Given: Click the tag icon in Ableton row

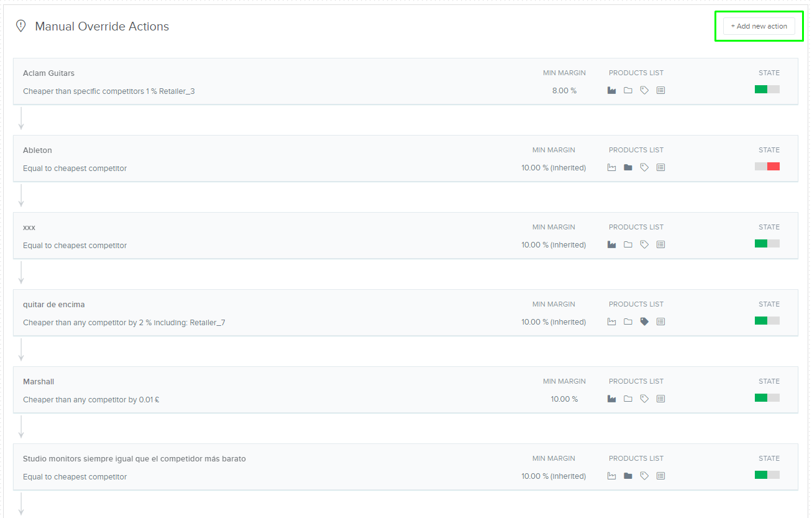Looking at the screenshot, I should point(644,167).
